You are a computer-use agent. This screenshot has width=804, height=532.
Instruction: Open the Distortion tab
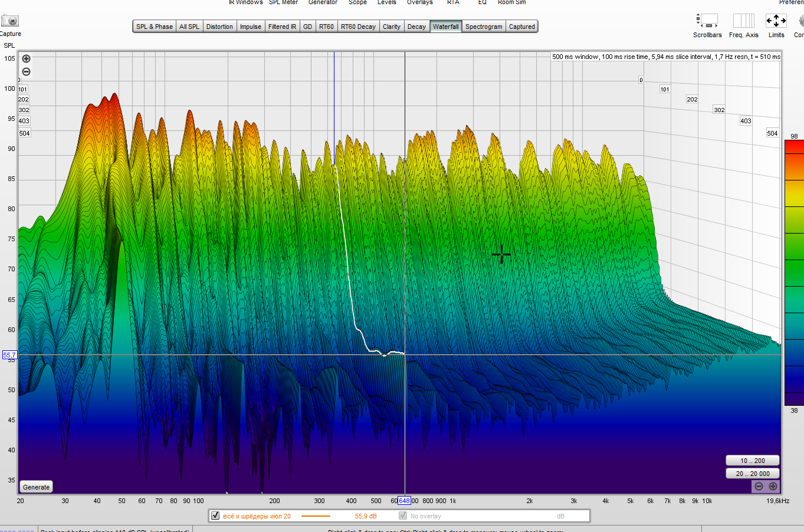pos(219,27)
